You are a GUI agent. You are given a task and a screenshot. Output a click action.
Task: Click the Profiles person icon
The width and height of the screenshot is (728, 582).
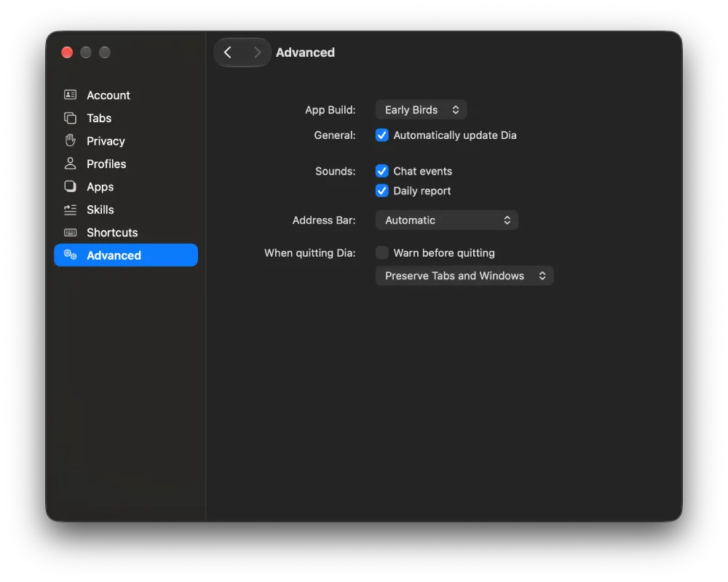point(70,164)
